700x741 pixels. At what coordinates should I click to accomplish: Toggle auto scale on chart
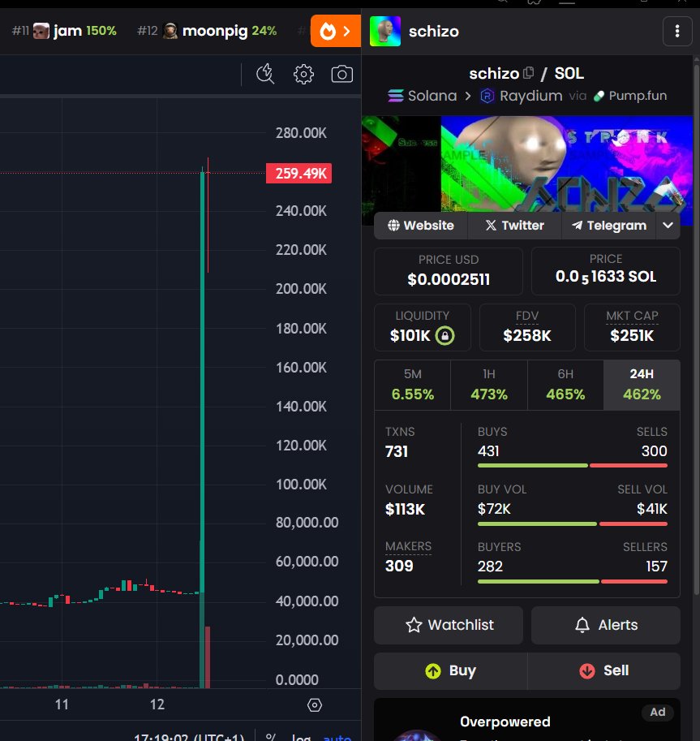pos(337,737)
